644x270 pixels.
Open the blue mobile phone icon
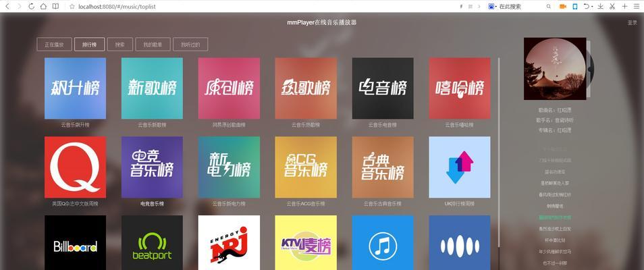point(575,7)
